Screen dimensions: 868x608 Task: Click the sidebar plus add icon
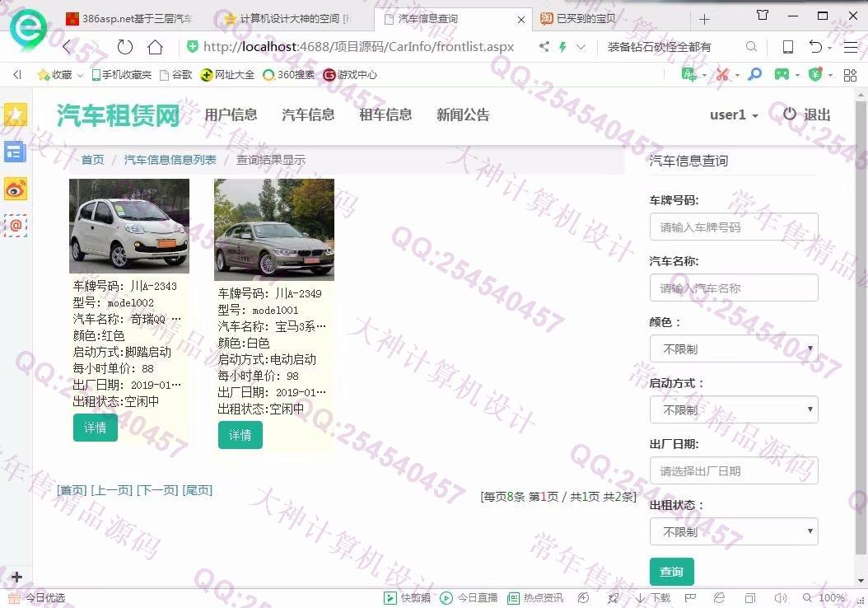[x=16, y=577]
